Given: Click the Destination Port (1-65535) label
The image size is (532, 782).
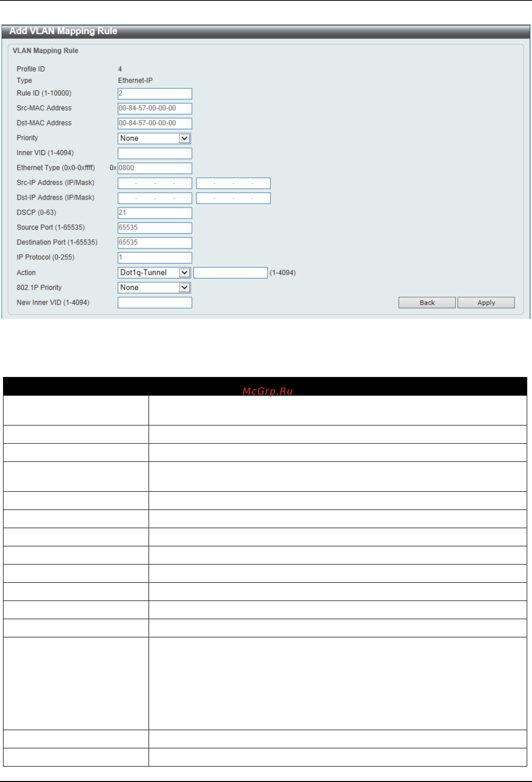Looking at the screenshot, I should (x=57, y=242).
